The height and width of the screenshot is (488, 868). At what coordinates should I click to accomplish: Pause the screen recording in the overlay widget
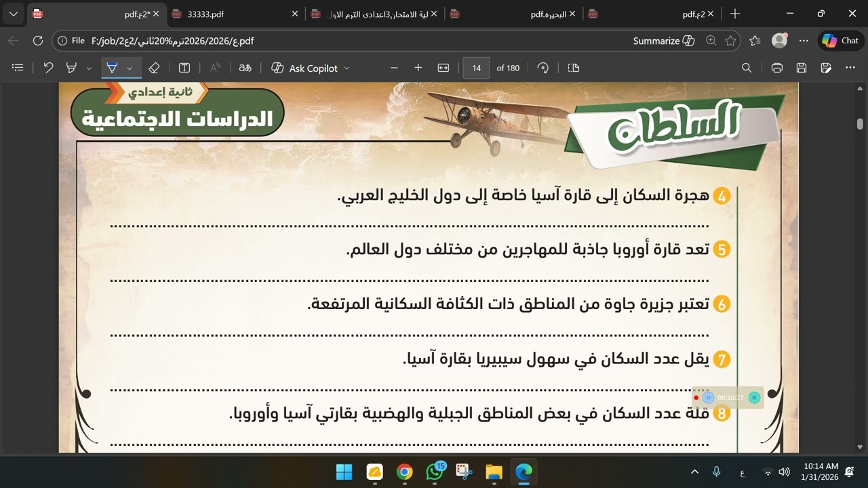coord(708,398)
